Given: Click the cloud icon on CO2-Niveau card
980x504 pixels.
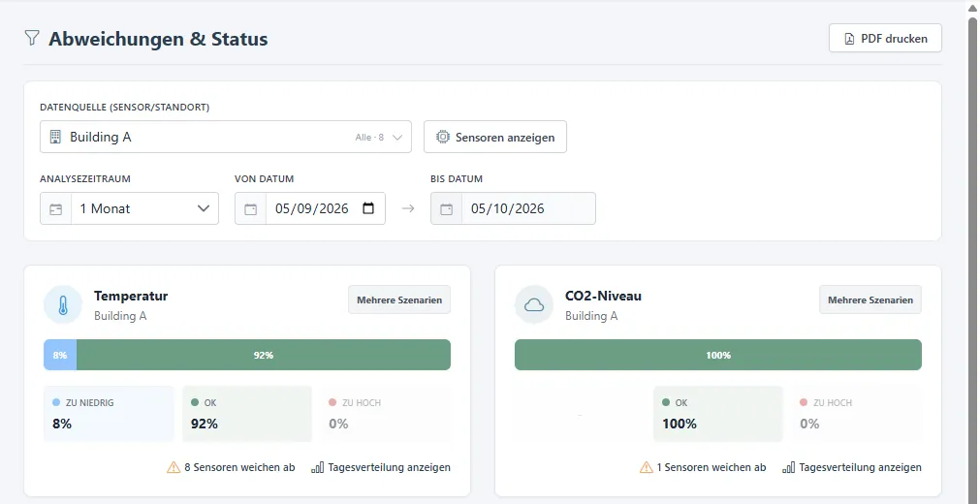Looking at the screenshot, I should coord(534,305).
